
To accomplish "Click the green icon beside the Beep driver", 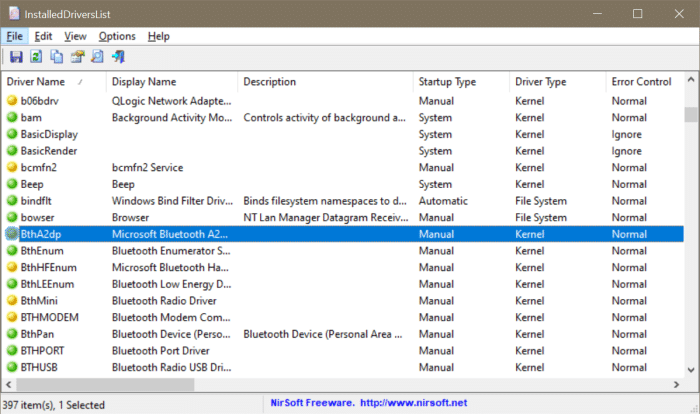I will click(x=12, y=184).
